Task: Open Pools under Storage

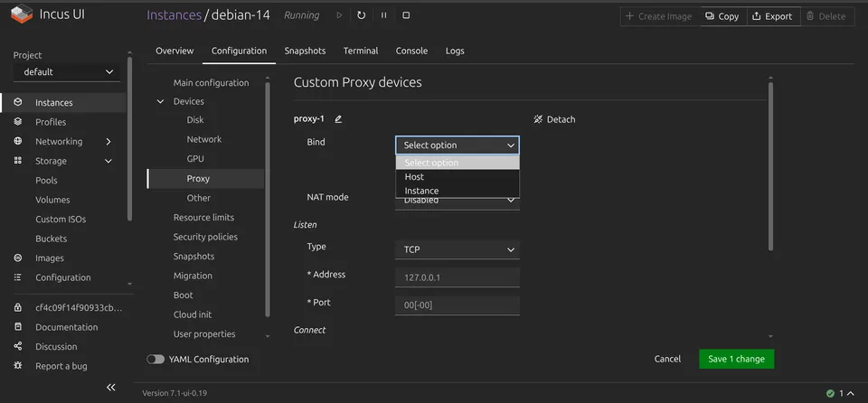Action: (46, 181)
